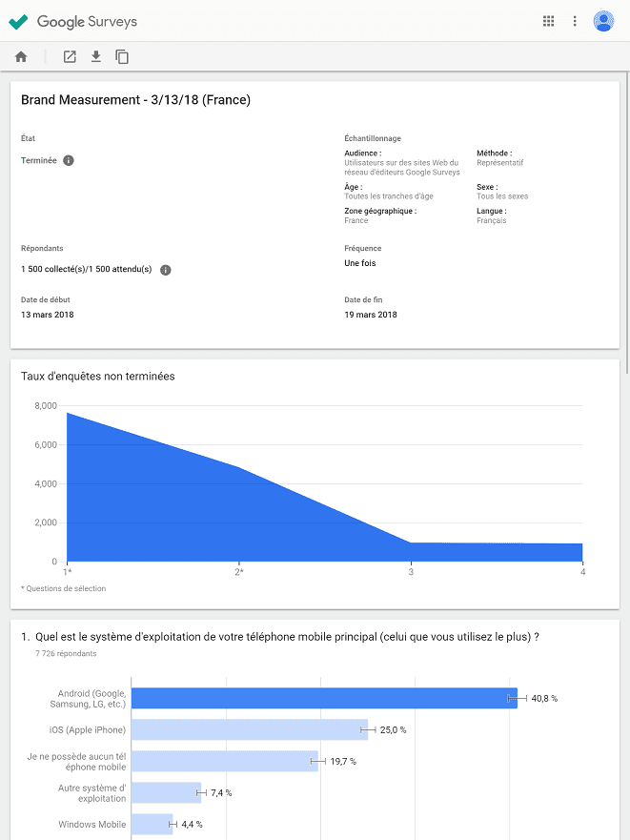Click the 8,000 y-axis label
Image resolution: width=630 pixels, height=840 pixels.
tap(46, 406)
